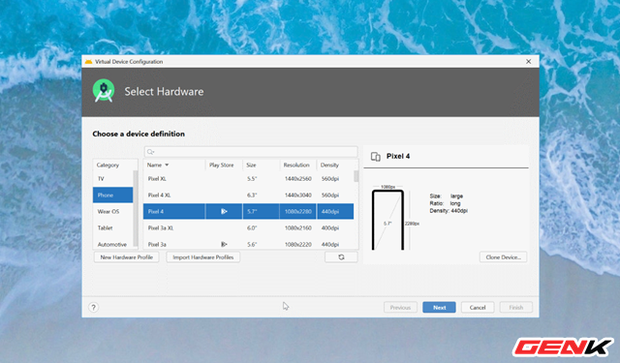The width and height of the screenshot is (620, 363).
Task: Click the Pixel 4 device preview outline
Action: tap(388, 220)
